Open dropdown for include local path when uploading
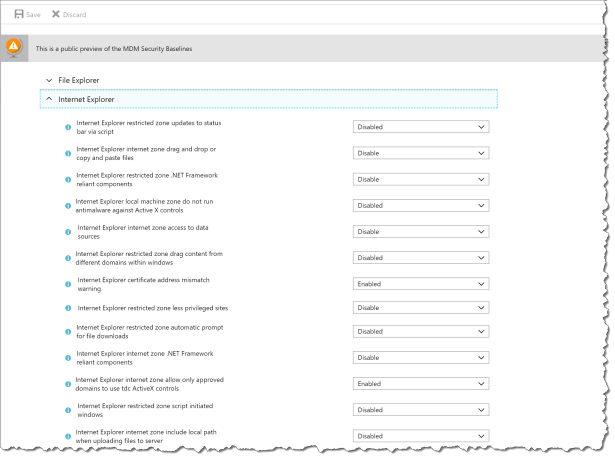The image size is (615, 458). pos(421,436)
